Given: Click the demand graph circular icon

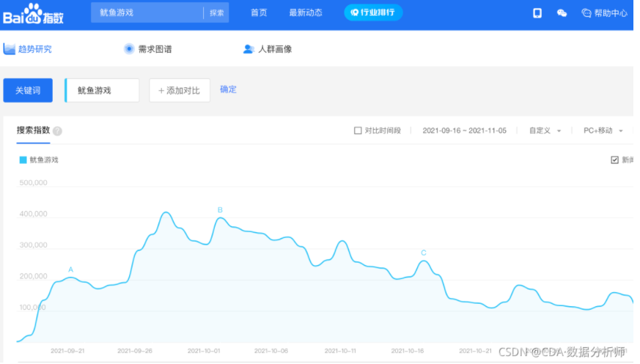Looking at the screenshot, I should coord(129,49).
